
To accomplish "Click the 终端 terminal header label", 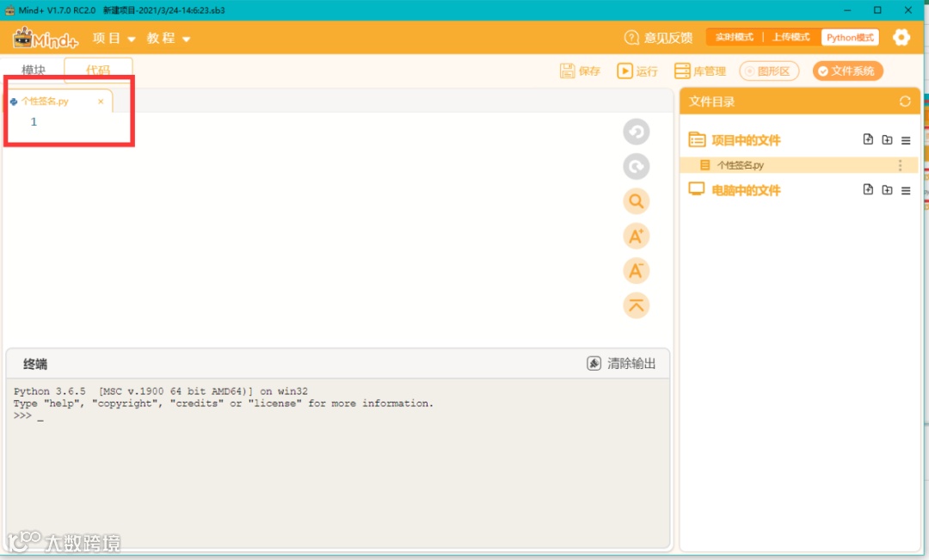I will click(35, 364).
